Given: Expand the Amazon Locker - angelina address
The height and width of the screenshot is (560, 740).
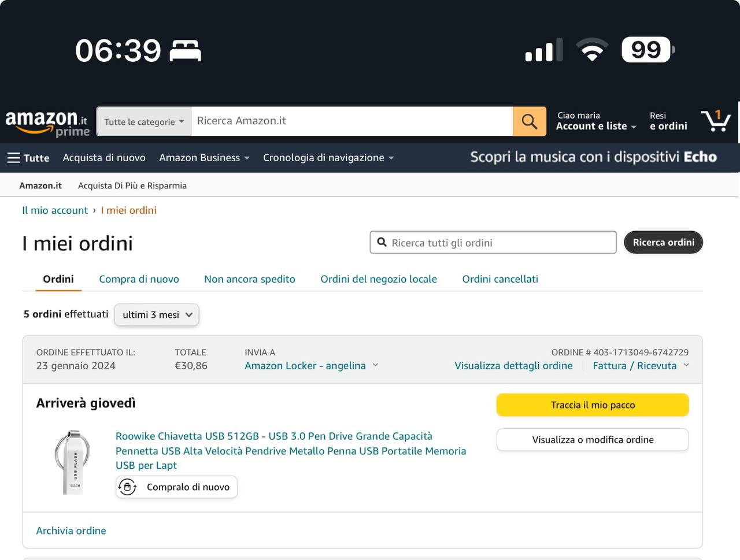Looking at the screenshot, I should pos(312,366).
